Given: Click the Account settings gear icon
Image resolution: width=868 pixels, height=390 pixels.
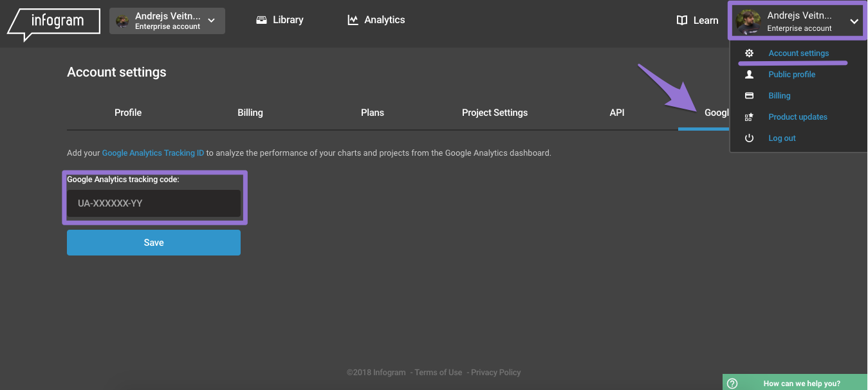Looking at the screenshot, I should (749, 53).
